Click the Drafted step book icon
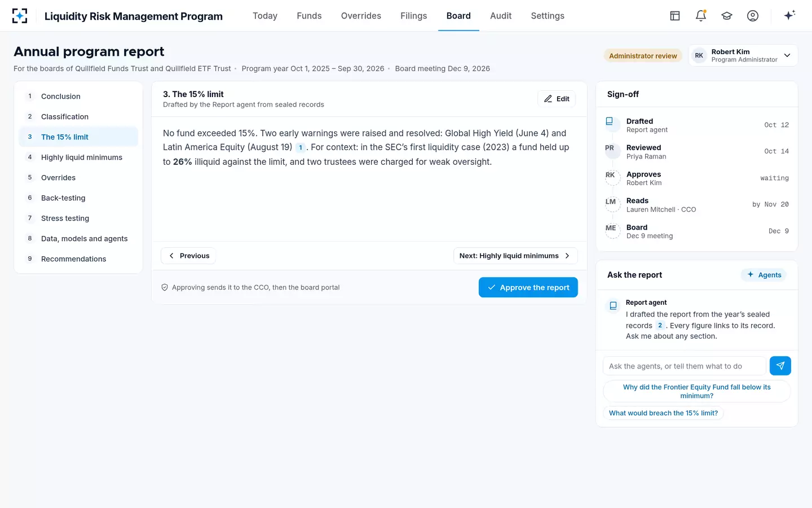Screen dimensions: 812x508 [x=610, y=121]
